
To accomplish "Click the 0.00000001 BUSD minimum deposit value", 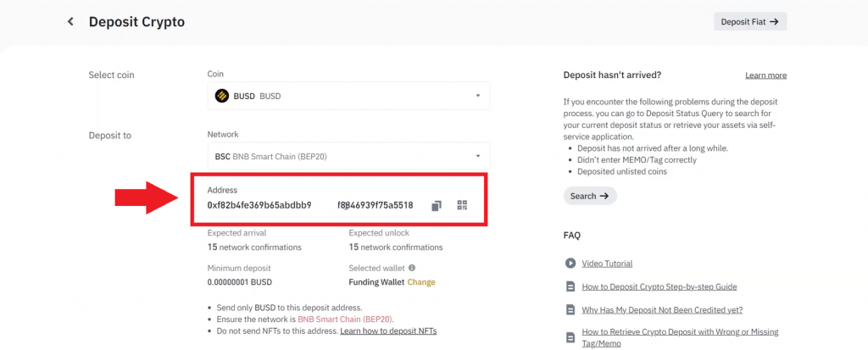I will pos(240,282).
